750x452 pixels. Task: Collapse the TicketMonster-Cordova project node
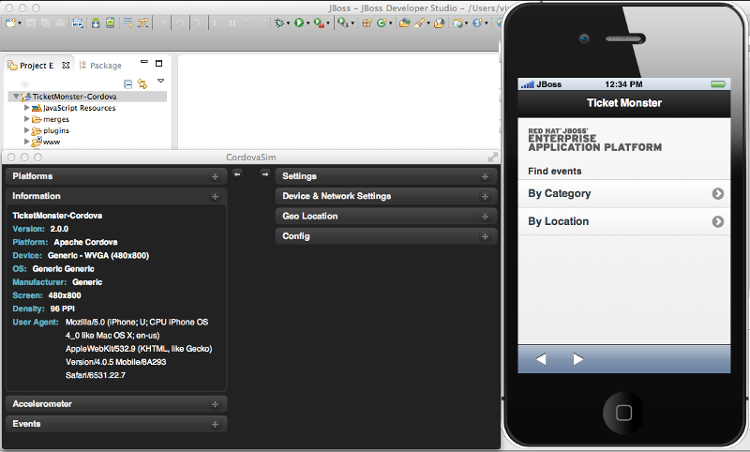16,97
